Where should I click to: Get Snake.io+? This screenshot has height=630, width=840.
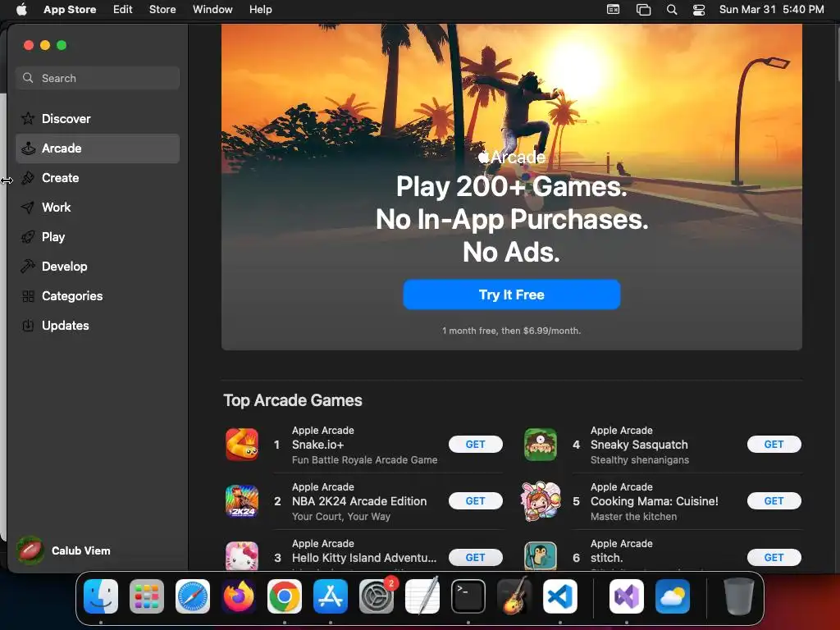click(x=475, y=444)
